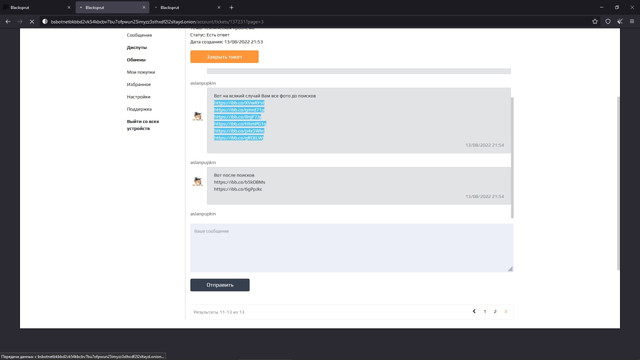Go to previous results page arrow
Image resolution: width=640 pixels, height=360 pixels.
(x=474, y=311)
